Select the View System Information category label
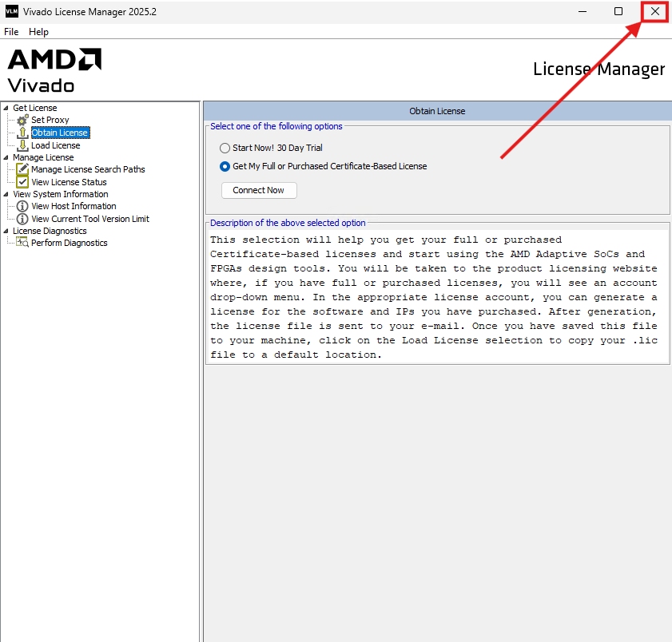Viewport: 672px width, 642px height. pyautogui.click(x=61, y=194)
